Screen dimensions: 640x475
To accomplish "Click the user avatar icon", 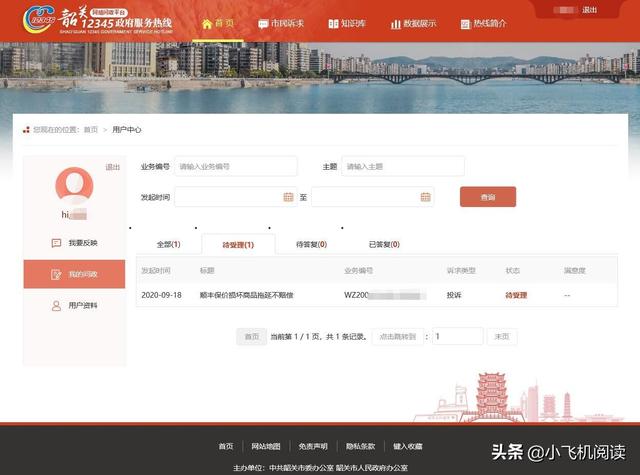I will [74, 186].
